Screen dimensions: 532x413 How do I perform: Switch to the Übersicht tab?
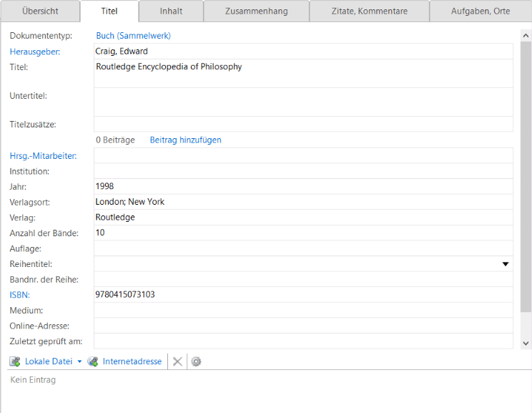(x=40, y=11)
